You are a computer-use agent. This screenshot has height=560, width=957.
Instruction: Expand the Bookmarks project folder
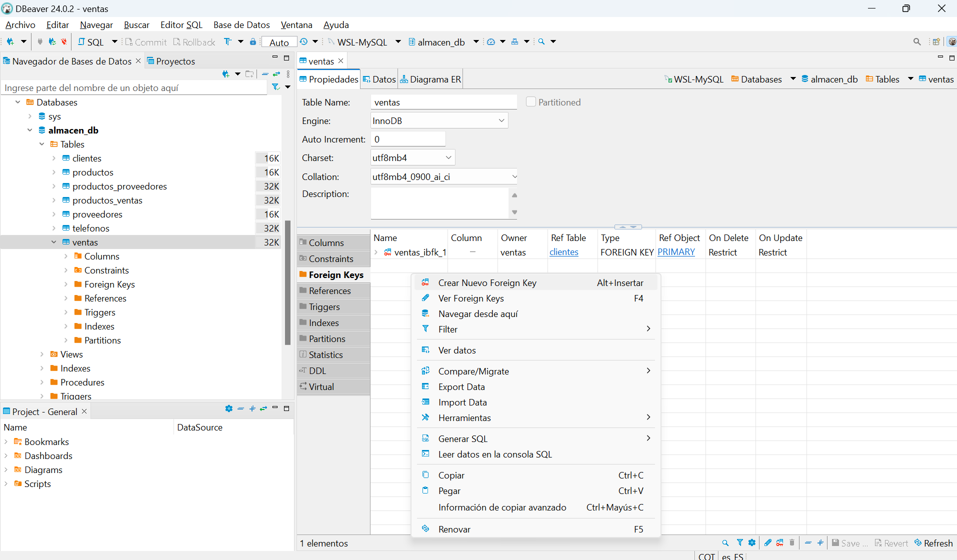click(5, 441)
